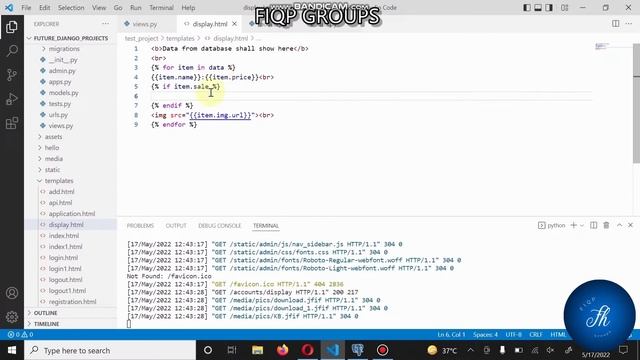Open the Selection menu
The width and height of the screenshot is (640, 360).
click(x=71, y=7)
